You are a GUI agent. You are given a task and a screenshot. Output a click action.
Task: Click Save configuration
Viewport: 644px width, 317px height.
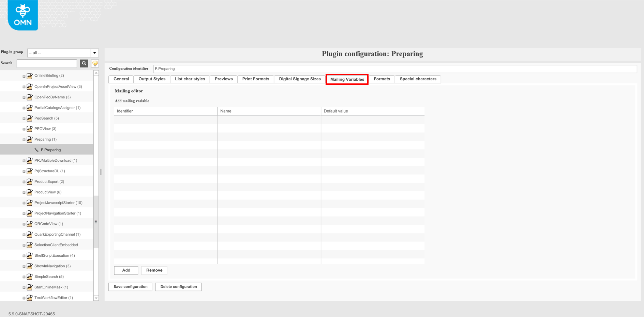tap(130, 287)
